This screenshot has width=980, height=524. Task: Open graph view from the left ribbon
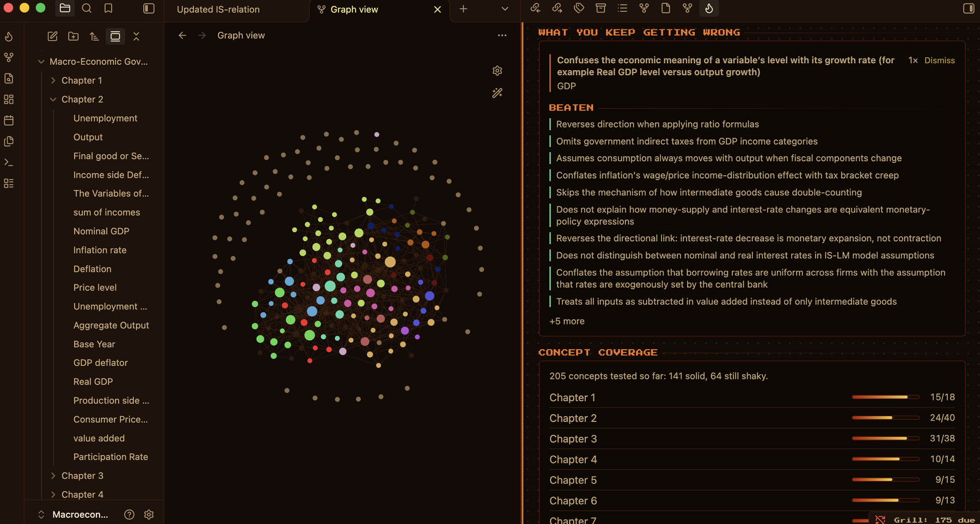tap(9, 57)
